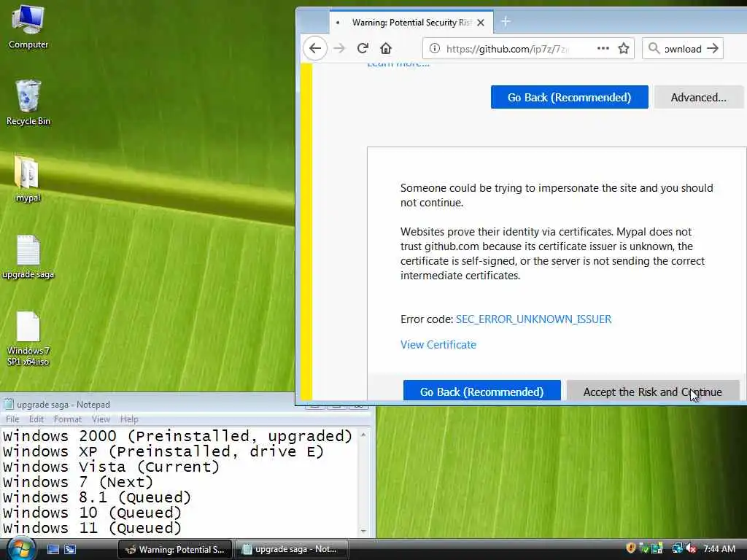Open a new browser tab
747x560 pixels.
point(506,21)
